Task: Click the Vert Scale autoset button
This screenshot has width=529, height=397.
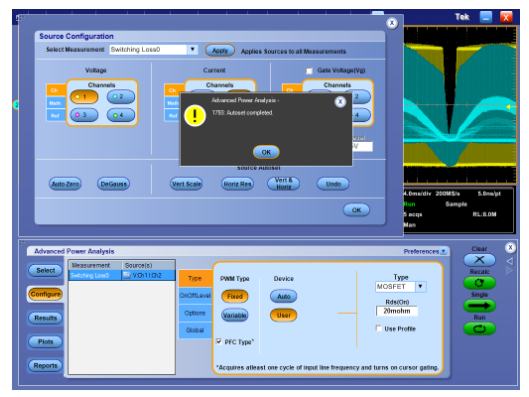Action: tap(187, 184)
